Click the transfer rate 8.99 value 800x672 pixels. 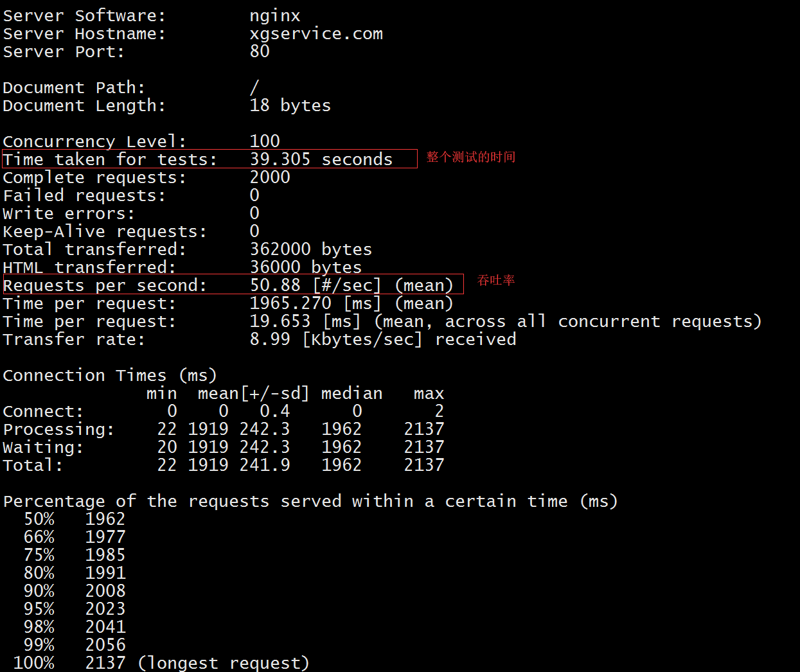pos(270,339)
